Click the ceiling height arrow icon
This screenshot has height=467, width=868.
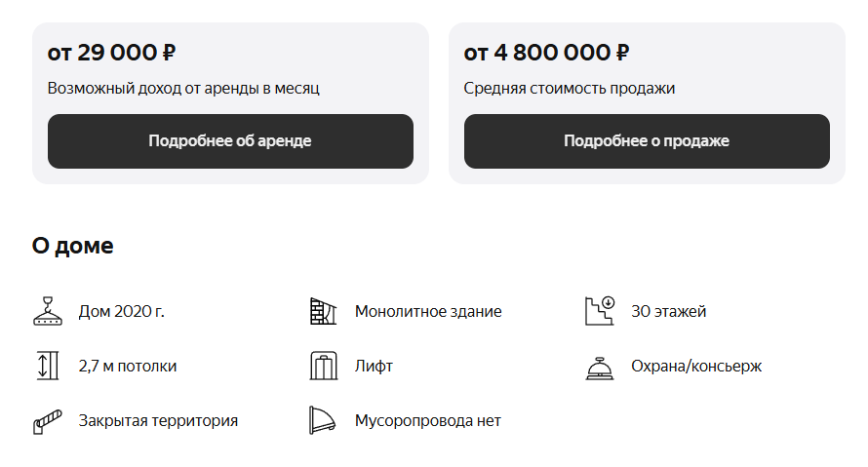pyautogui.click(x=48, y=366)
